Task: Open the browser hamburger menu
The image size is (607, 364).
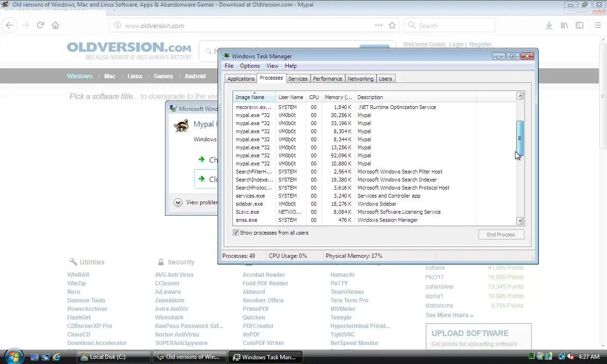Action: (x=598, y=26)
